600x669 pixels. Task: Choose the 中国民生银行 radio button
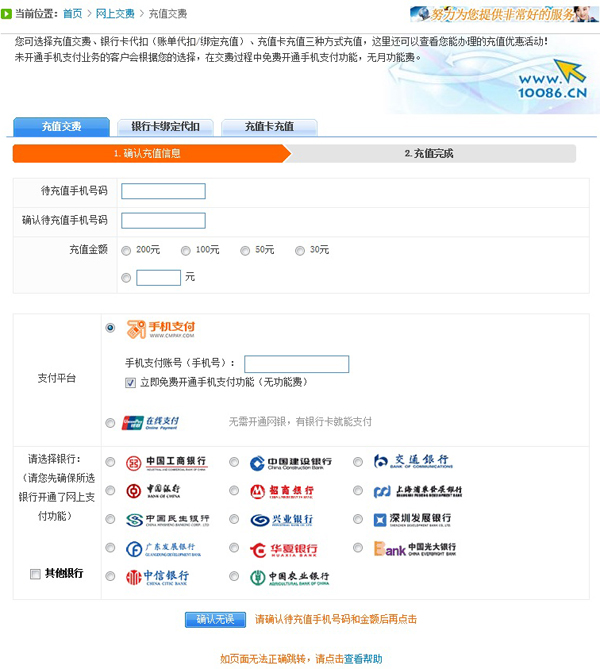tap(110, 519)
